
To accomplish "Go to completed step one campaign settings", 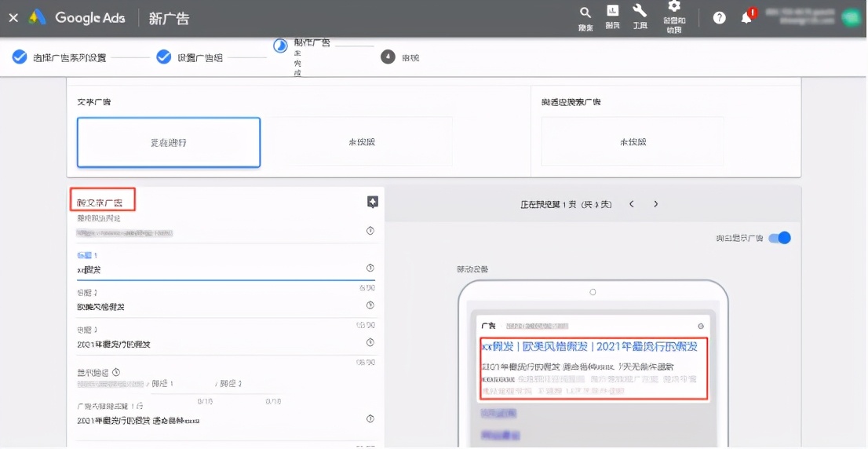I will point(59,57).
